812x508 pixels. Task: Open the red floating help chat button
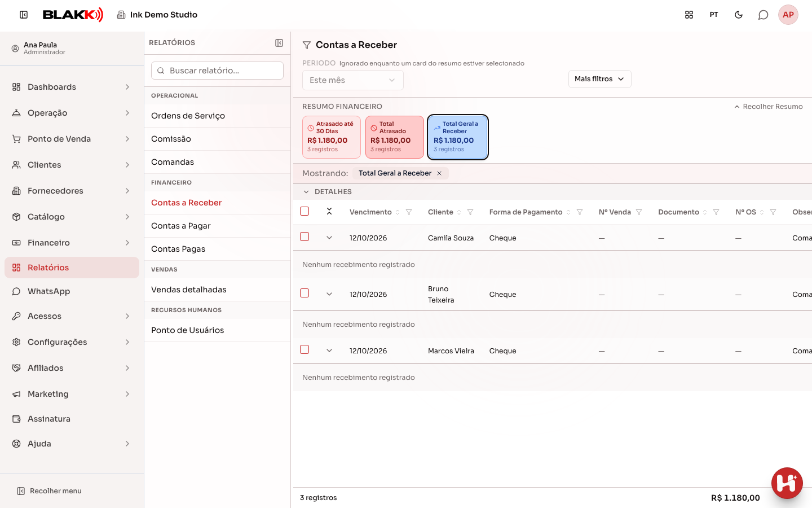point(787,483)
